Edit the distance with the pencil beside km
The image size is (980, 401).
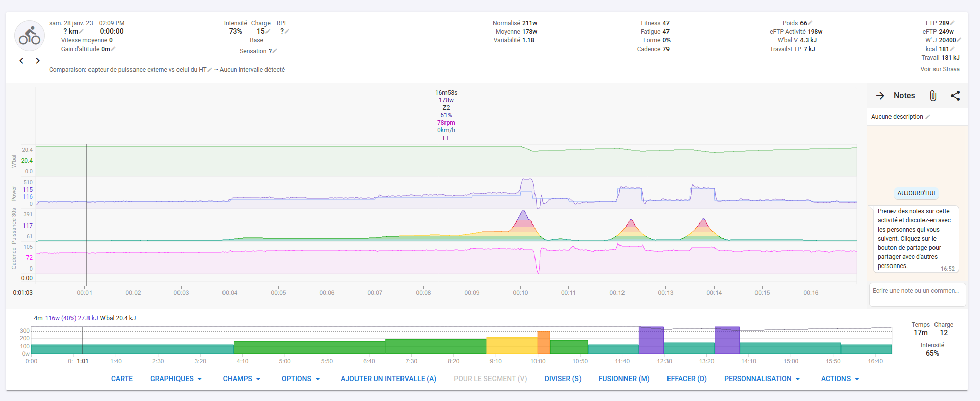[x=82, y=31]
